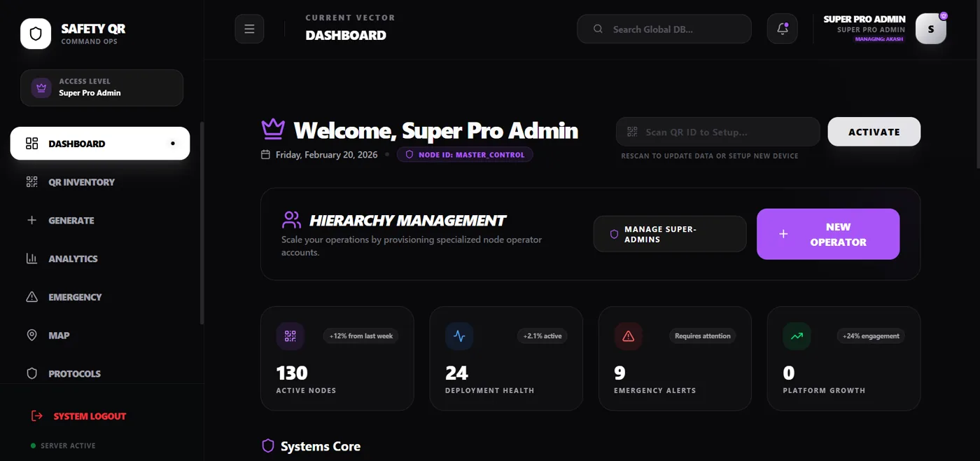Open the user avatar labeled S
The height and width of the screenshot is (461, 980).
(x=931, y=29)
